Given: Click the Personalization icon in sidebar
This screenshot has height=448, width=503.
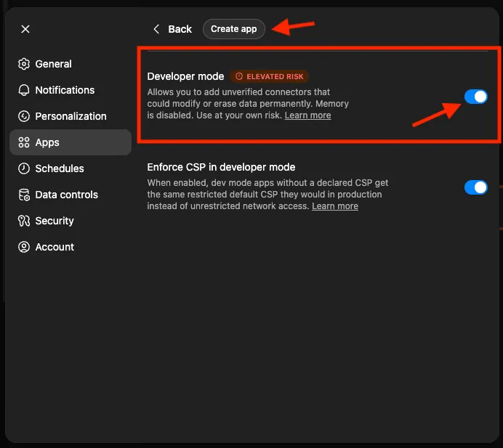Looking at the screenshot, I should click(x=24, y=116).
